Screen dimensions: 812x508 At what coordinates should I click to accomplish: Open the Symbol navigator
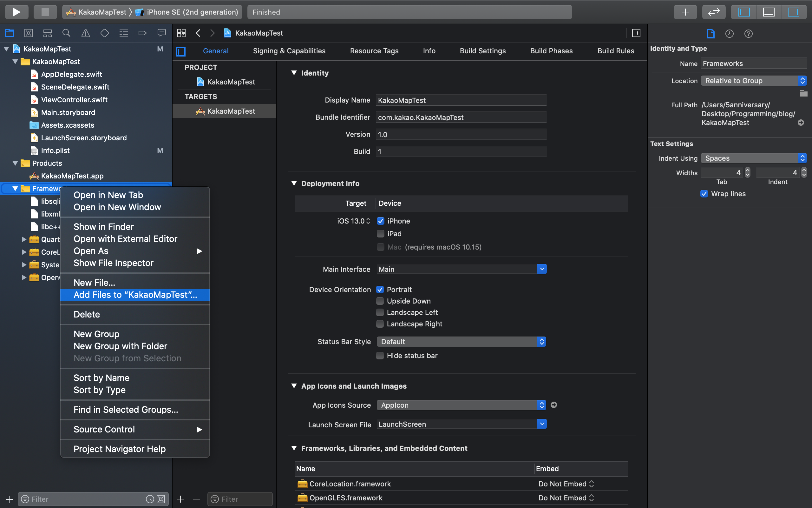coord(47,33)
